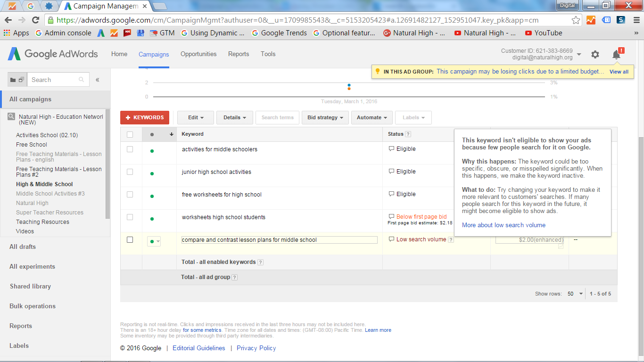The width and height of the screenshot is (644, 362).
Task: Open the Reports top navigation tab
Action: 239,54
